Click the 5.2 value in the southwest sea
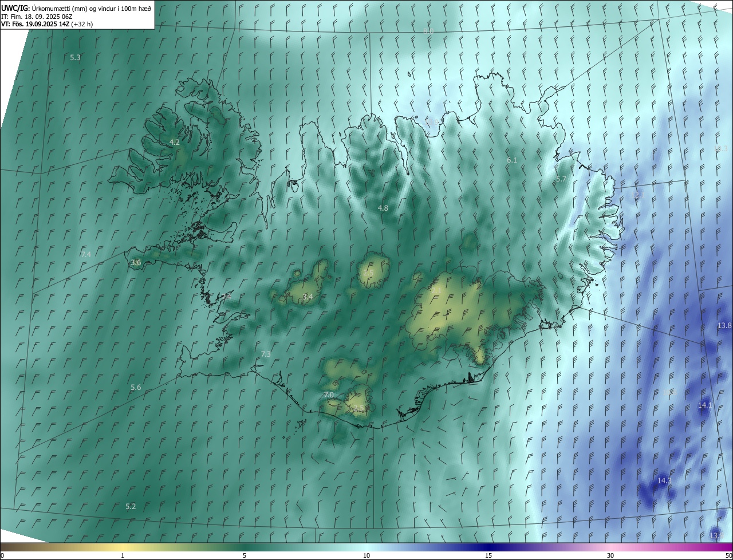The height and width of the screenshot is (560, 733). pos(131,507)
